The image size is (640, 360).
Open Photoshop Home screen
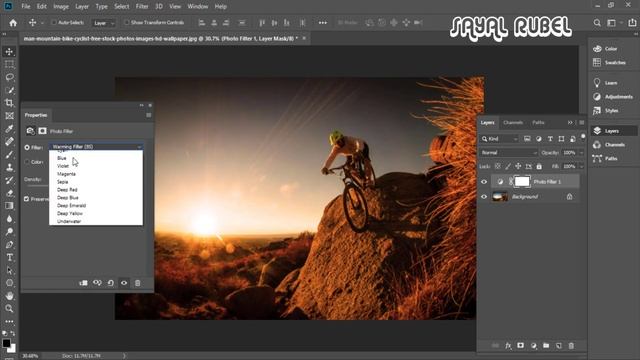click(x=13, y=23)
